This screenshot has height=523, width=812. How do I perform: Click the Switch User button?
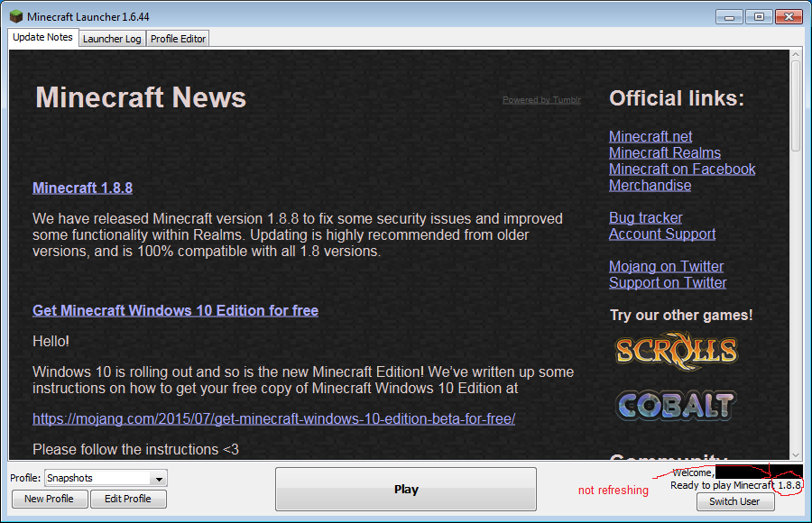coord(734,501)
